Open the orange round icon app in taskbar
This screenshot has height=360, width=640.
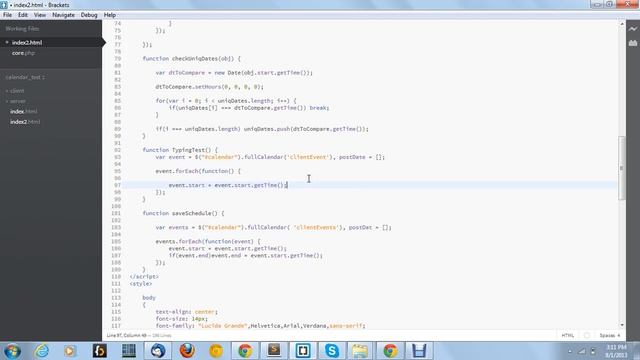(x=216, y=351)
